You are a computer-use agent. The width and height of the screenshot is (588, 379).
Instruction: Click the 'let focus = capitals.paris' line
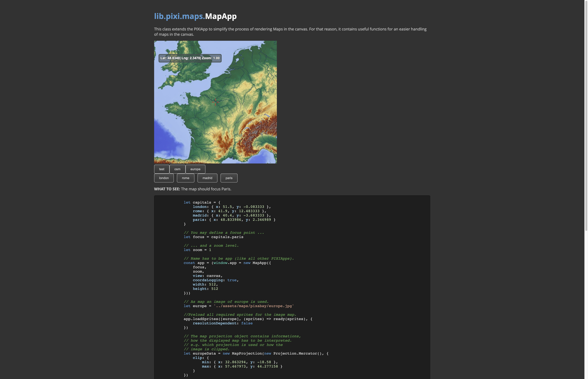(213, 237)
